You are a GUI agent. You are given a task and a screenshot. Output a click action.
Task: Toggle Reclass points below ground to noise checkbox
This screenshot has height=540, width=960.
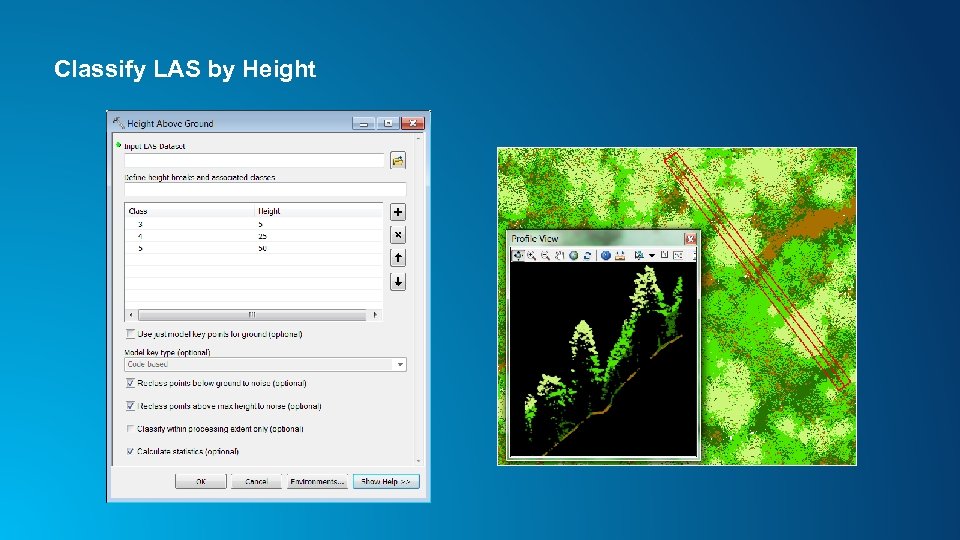[x=130, y=383]
